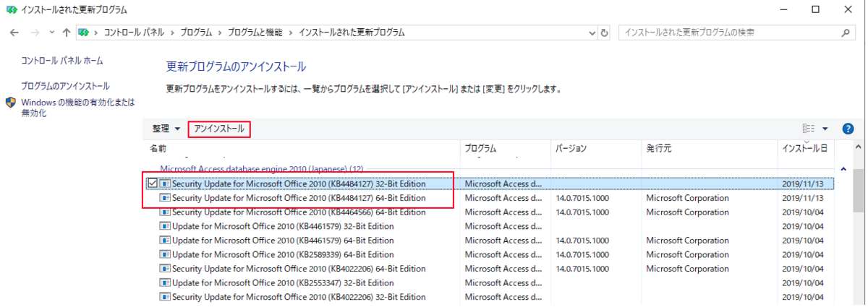The image size is (868, 307).
Task: Open the address bar history dropdown
Action: pyautogui.click(x=590, y=33)
